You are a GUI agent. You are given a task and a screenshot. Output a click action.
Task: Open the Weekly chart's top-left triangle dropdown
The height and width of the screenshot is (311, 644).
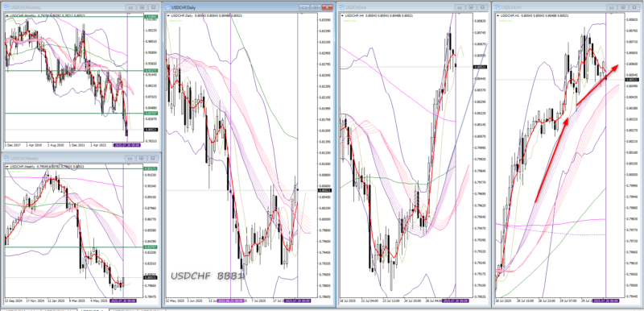pyautogui.click(x=7, y=167)
